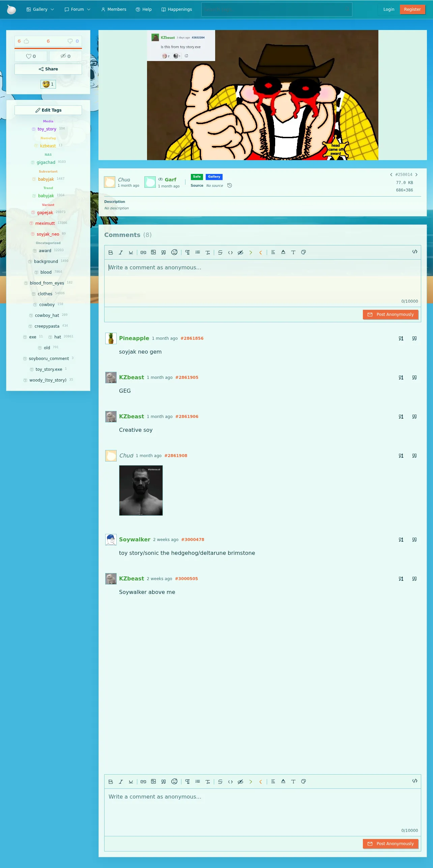This screenshot has height=868, width=433.
Task: Apply bold in the lower comment editor
Action: coord(111,782)
